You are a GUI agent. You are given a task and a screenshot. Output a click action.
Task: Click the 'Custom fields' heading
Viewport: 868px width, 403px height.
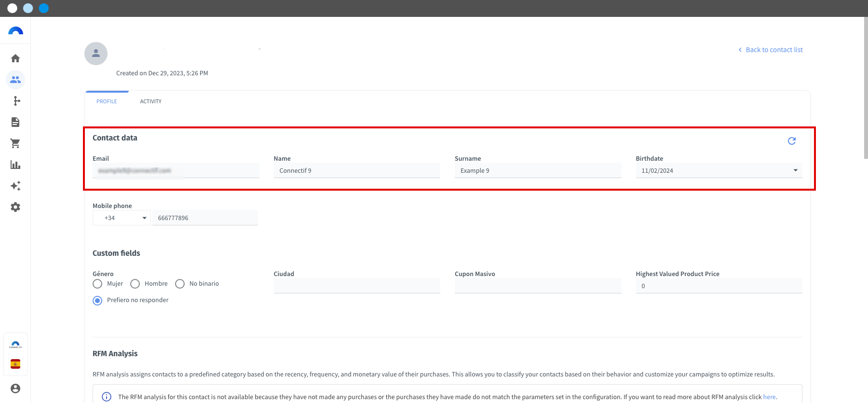point(116,253)
